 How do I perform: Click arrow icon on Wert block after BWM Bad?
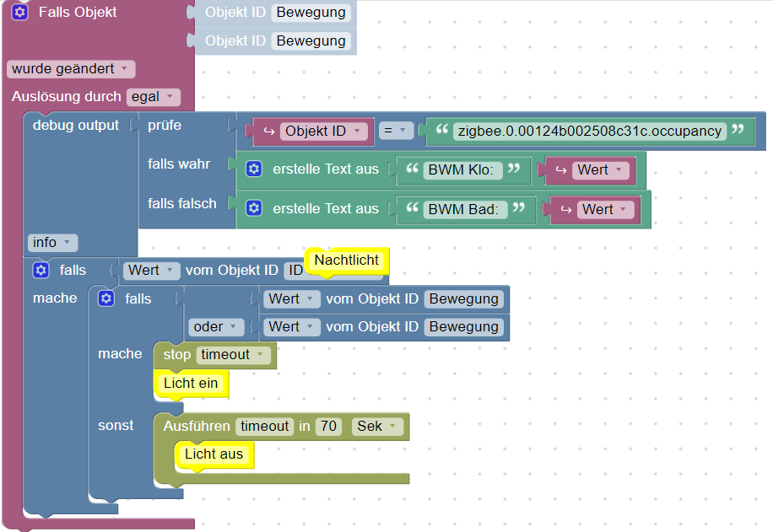[x=566, y=209]
